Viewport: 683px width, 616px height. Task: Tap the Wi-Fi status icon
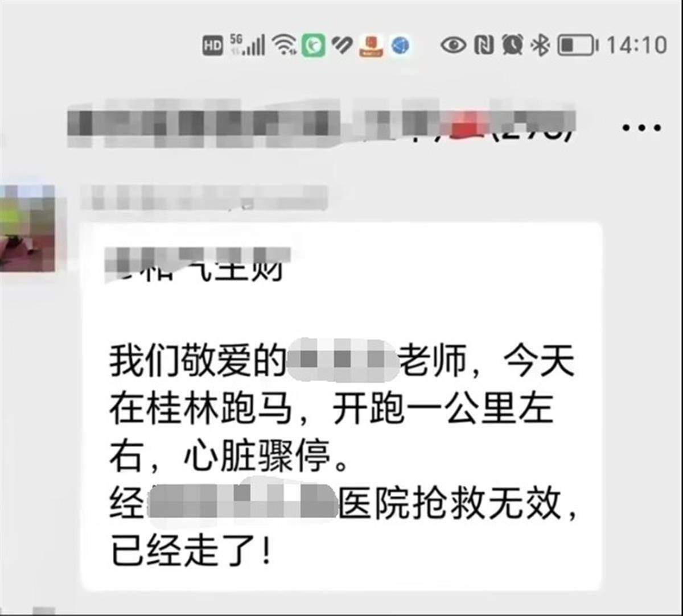coord(284,45)
